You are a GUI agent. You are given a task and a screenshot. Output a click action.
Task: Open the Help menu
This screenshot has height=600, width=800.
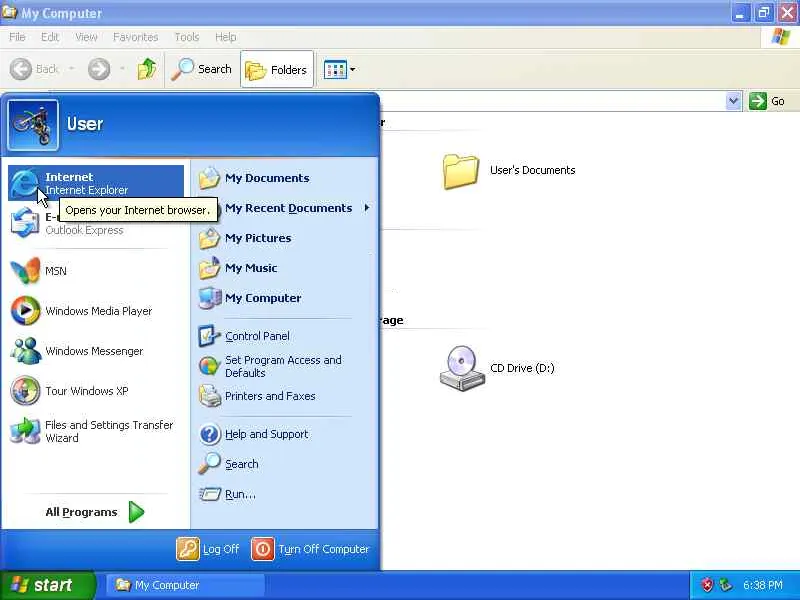226,37
